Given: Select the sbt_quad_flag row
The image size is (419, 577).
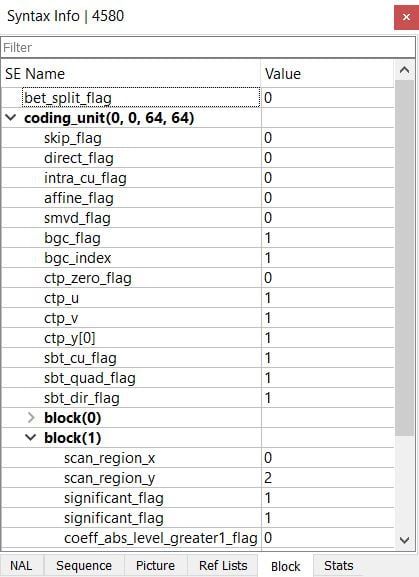Looking at the screenshot, I should (198, 378).
